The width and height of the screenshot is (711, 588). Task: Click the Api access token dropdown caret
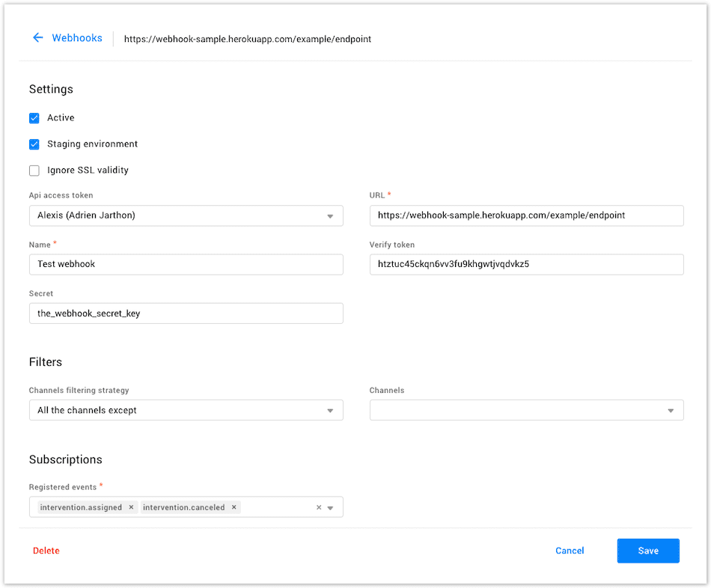tap(329, 215)
